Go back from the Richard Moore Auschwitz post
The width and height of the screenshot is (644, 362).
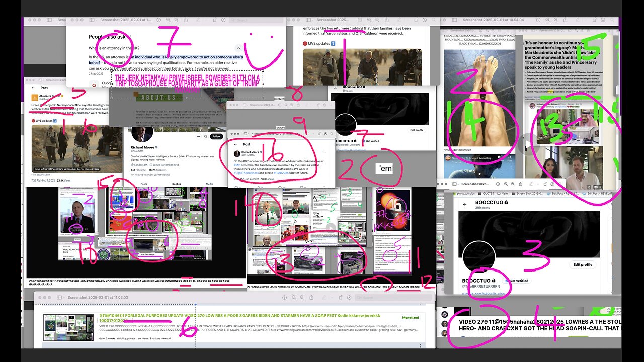(x=235, y=144)
